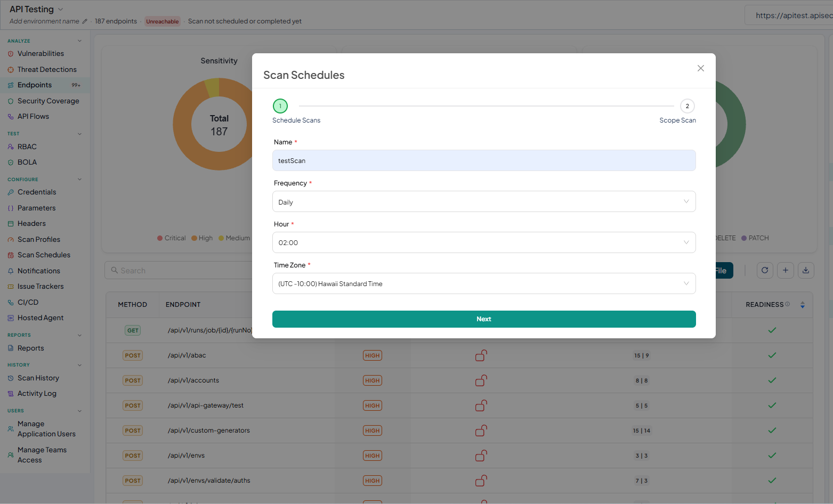
Task: Click the HIGH badge in /api/v1/envs row
Action: (x=373, y=456)
